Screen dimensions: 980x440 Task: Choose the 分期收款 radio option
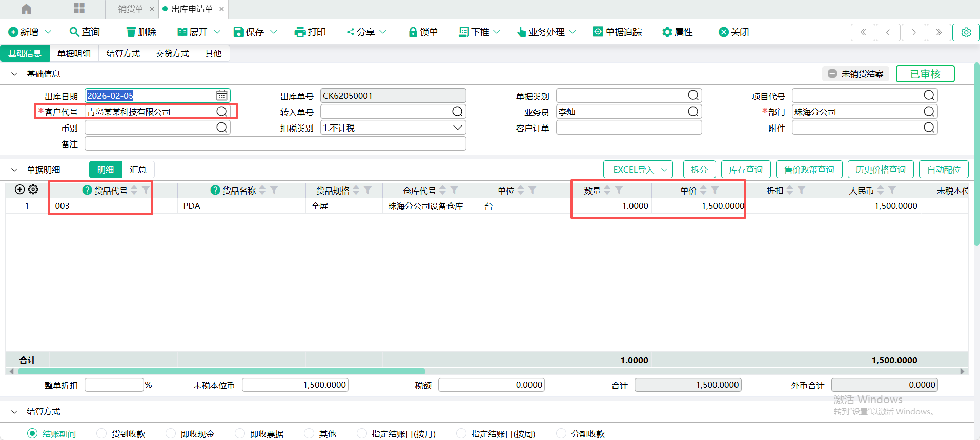[x=561, y=433]
